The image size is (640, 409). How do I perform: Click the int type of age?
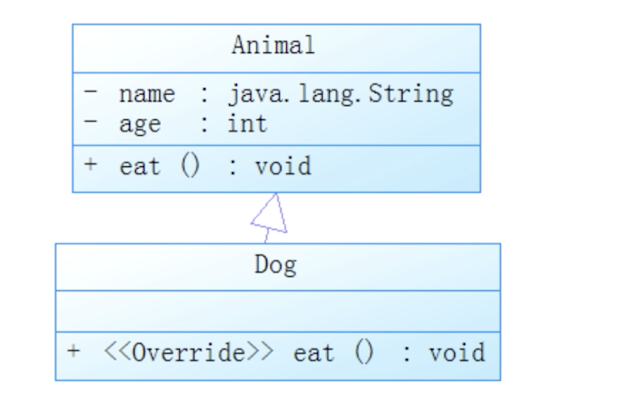tap(247, 124)
